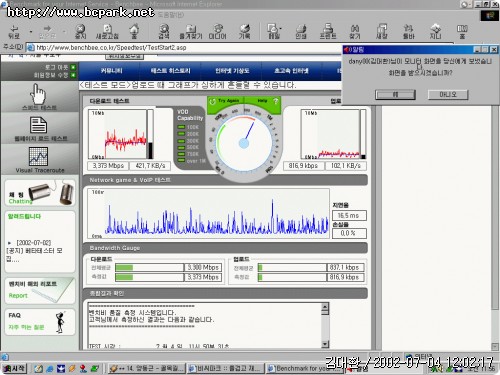
Task: Click 예 (Yes) in the 알림 dialog
Action: click(x=395, y=95)
